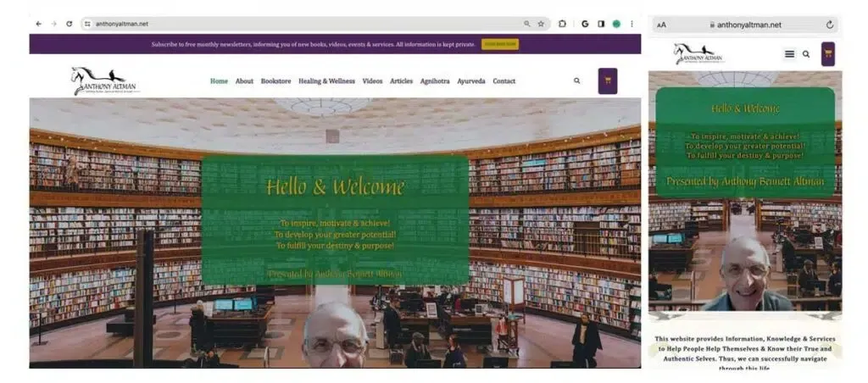868x383 pixels.
Task: Go to the Home nav item
Action: point(220,80)
